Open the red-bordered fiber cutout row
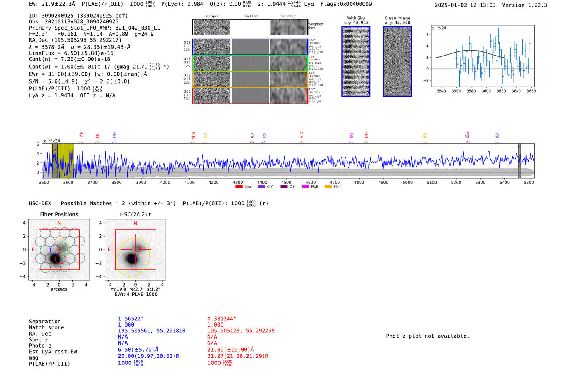Viewport: 576px width, 392px height. (250, 95)
